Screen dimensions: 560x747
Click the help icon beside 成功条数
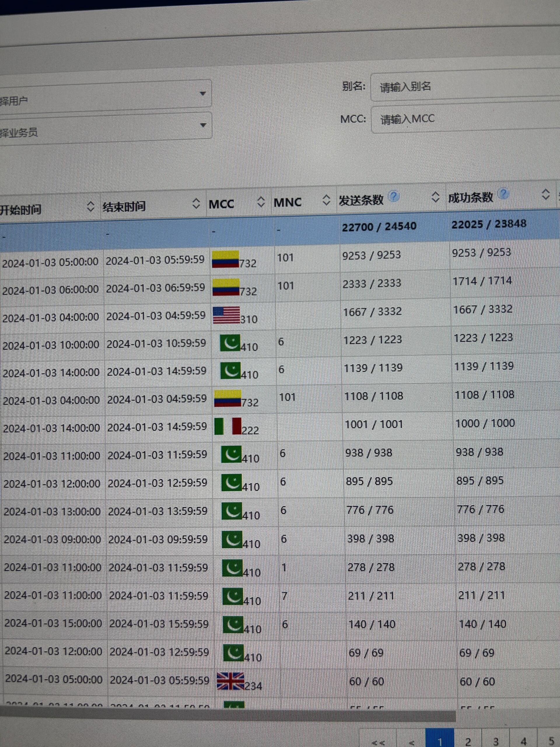coord(503,194)
